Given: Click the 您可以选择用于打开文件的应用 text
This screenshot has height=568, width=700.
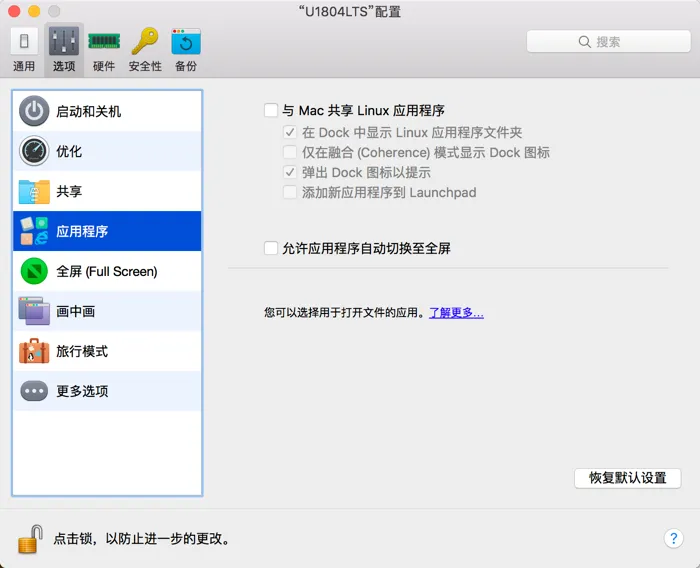Looking at the screenshot, I should pyautogui.click(x=344, y=313).
